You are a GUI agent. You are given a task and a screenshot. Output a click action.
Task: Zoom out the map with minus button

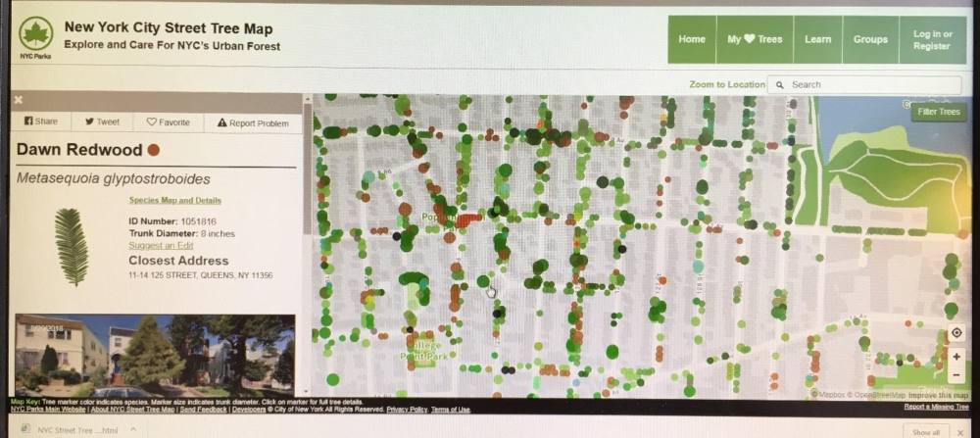click(956, 375)
